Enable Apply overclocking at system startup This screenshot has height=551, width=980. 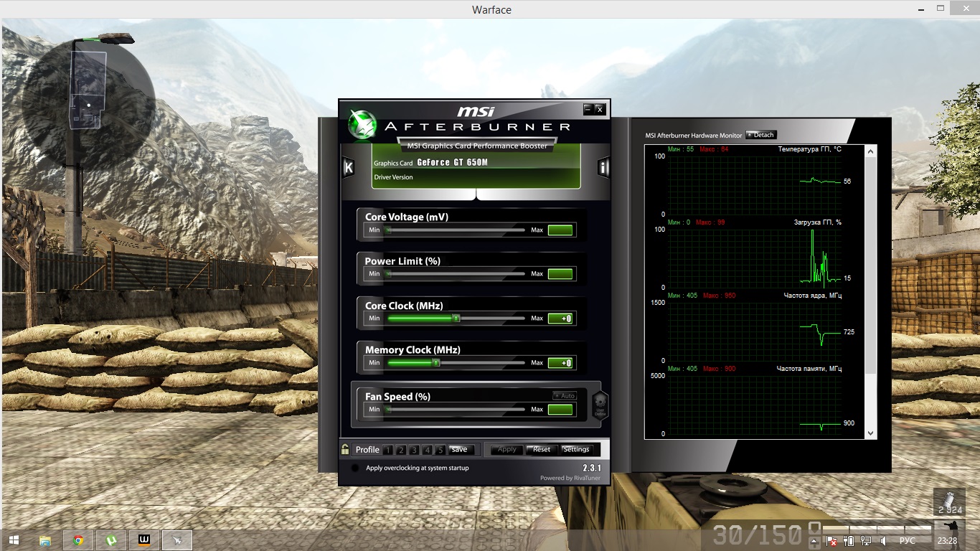pyautogui.click(x=355, y=468)
